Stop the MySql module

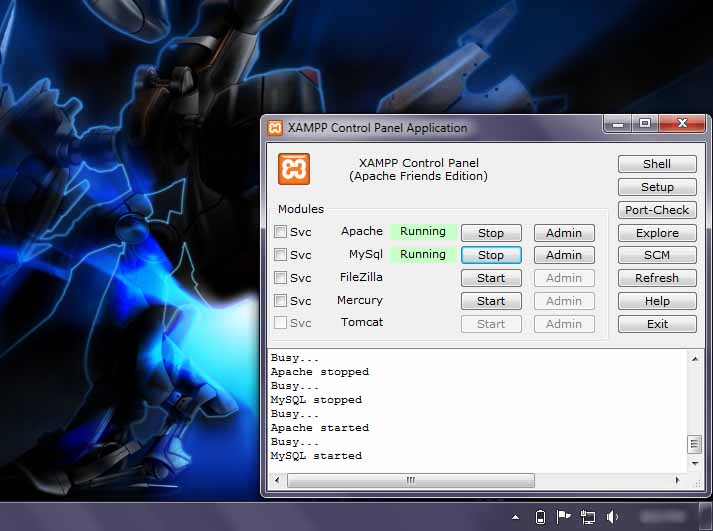491,255
